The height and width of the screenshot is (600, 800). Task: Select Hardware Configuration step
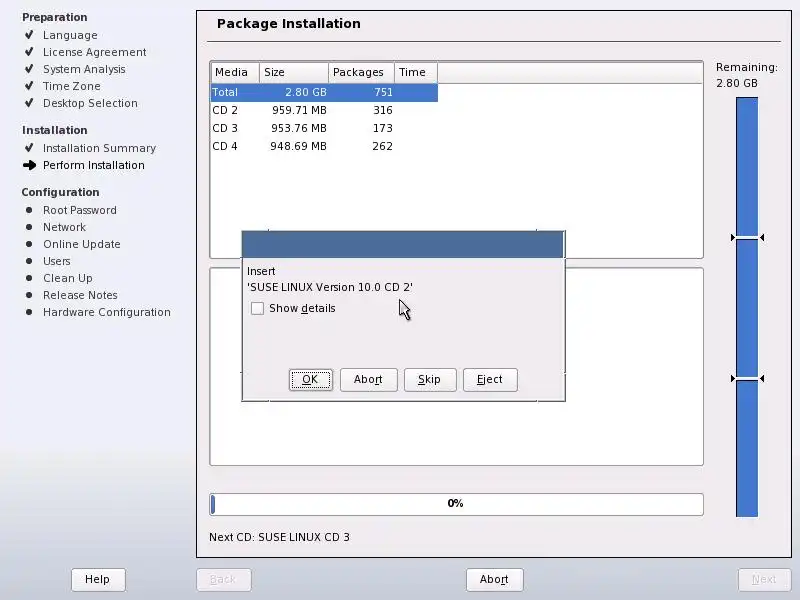coord(107,312)
